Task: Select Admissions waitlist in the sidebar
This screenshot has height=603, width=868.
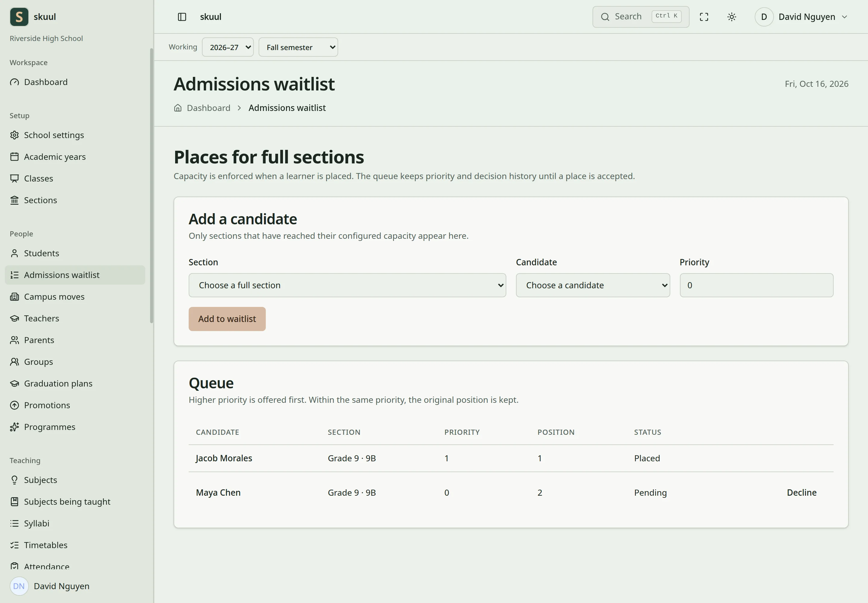Action: click(75, 275)
